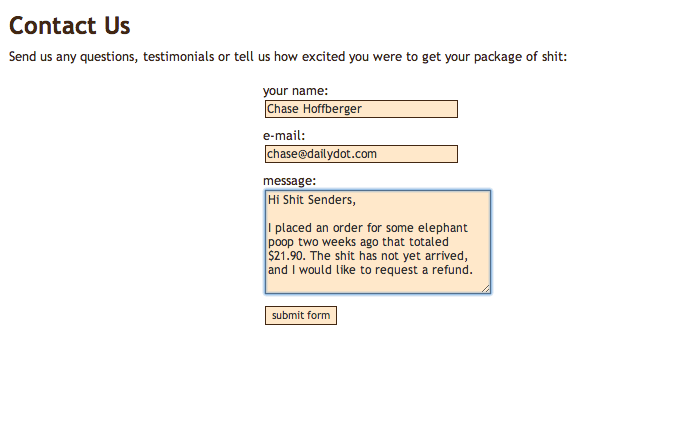
Task: Click the "message:" label
Action: [289, 181]
